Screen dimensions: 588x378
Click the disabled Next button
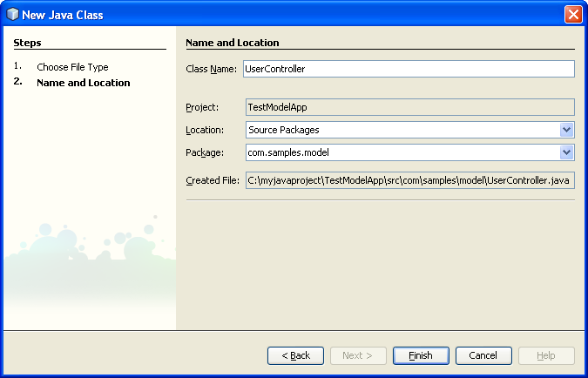[358, 355]
